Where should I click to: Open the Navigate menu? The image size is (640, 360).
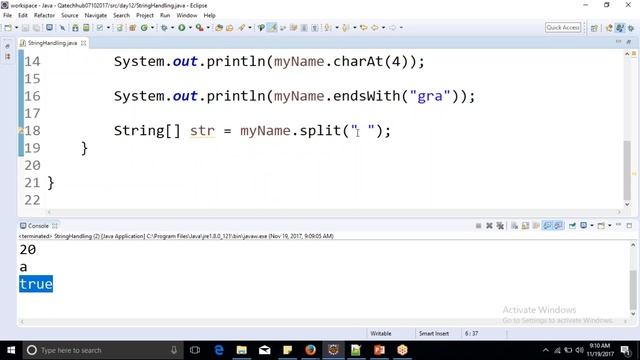click(x=96, y=15)
